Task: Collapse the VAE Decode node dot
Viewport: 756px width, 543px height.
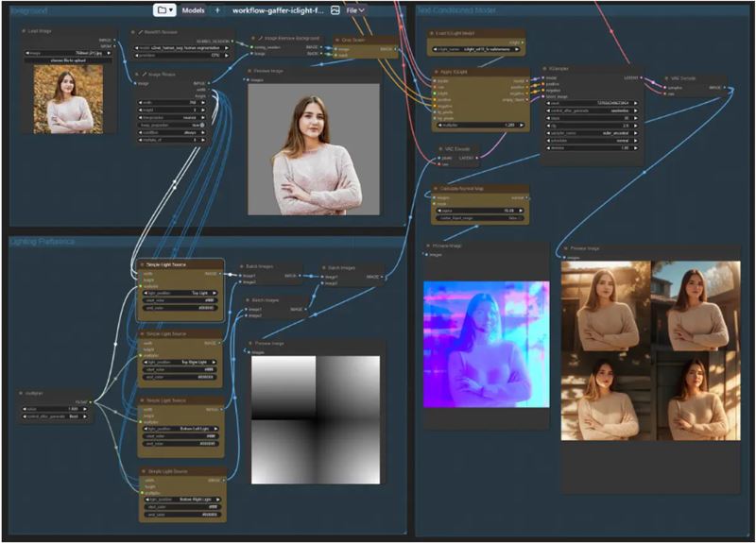Action: point(667,78)
